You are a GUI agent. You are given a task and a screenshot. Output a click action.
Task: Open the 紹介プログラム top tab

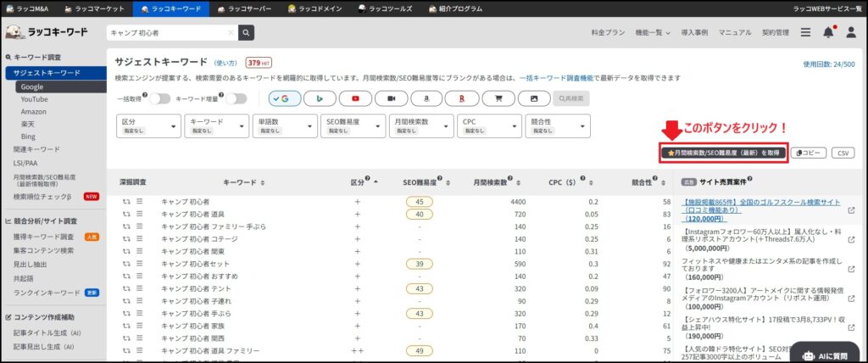click(x=455, y=8)
